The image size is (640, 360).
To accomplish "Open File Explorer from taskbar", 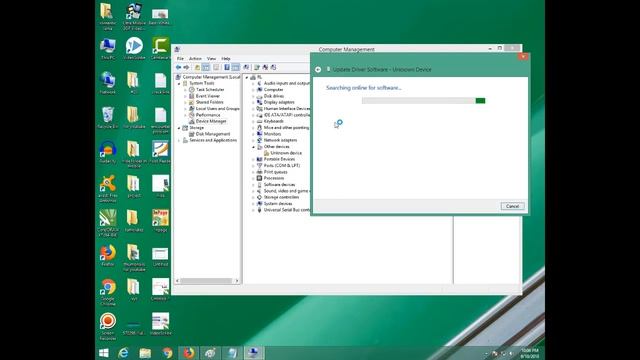I will (x=145, y=353).
